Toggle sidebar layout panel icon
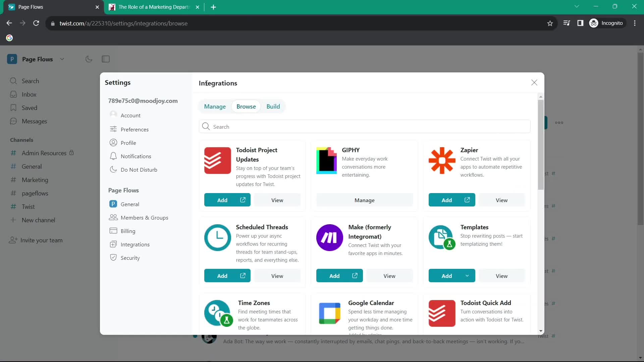The height and width of the screenshot is (362, 644). 106,59
